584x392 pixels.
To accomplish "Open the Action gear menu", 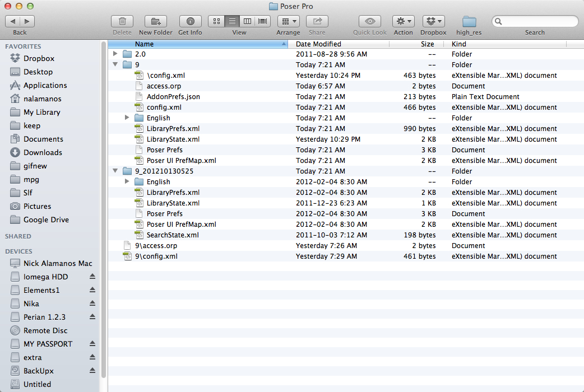I will point(404,21).
